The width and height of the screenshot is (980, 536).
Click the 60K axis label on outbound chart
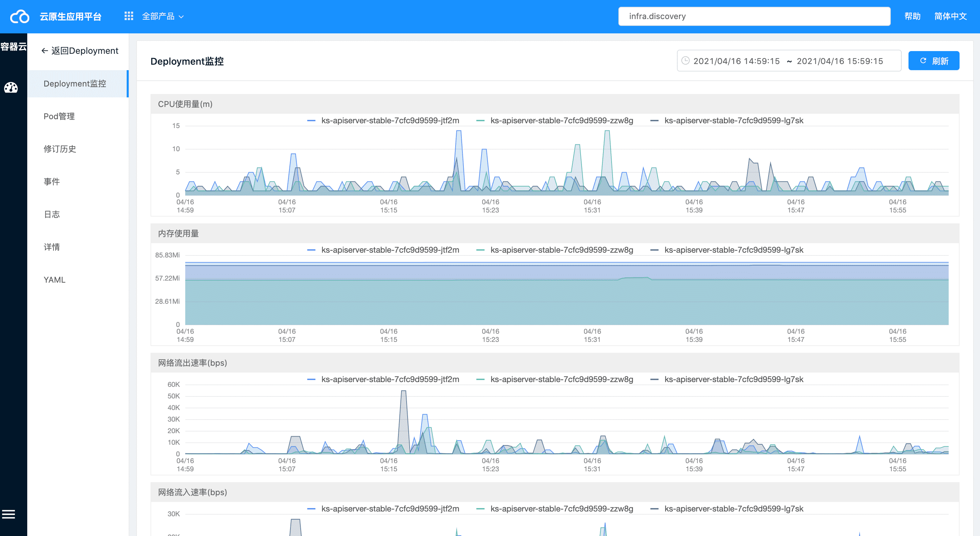coord(173,384)
